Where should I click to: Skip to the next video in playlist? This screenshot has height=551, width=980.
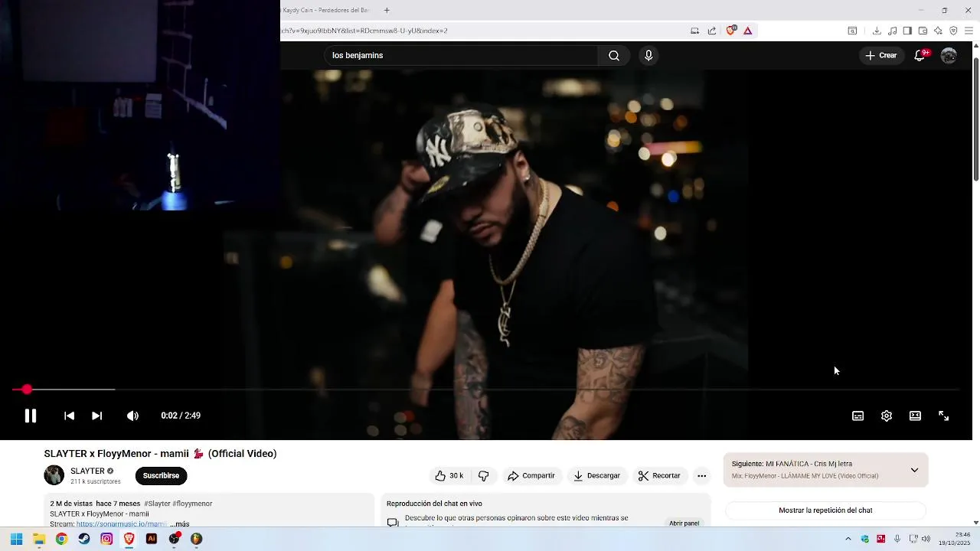(x=96, y=416)
